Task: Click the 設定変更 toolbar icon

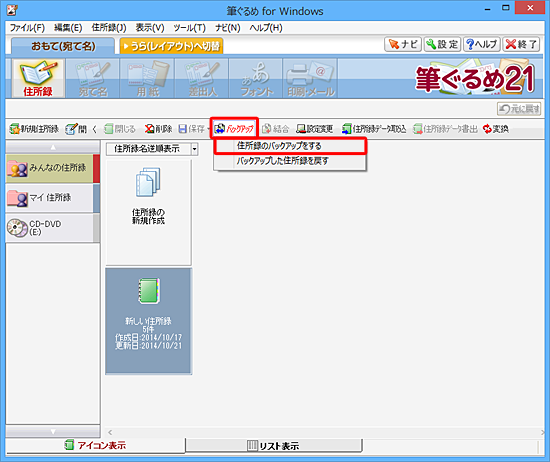Action: tap(315, 129)
